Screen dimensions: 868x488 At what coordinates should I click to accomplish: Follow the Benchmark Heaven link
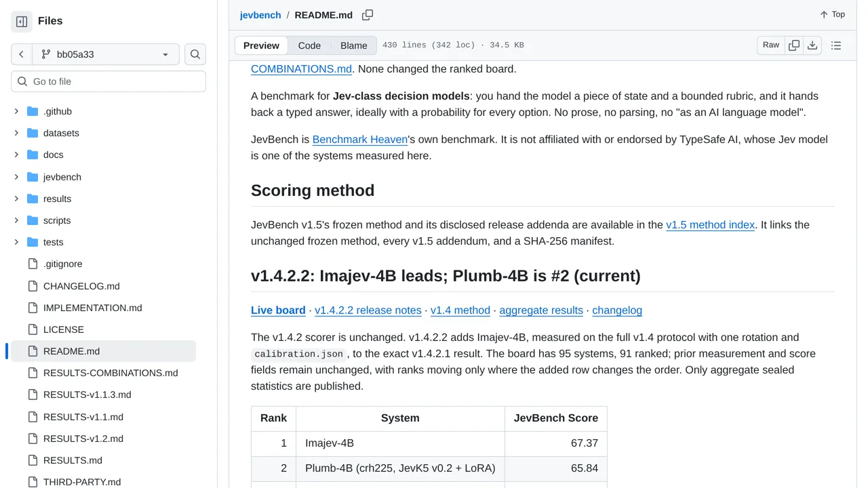coord(360,140)
